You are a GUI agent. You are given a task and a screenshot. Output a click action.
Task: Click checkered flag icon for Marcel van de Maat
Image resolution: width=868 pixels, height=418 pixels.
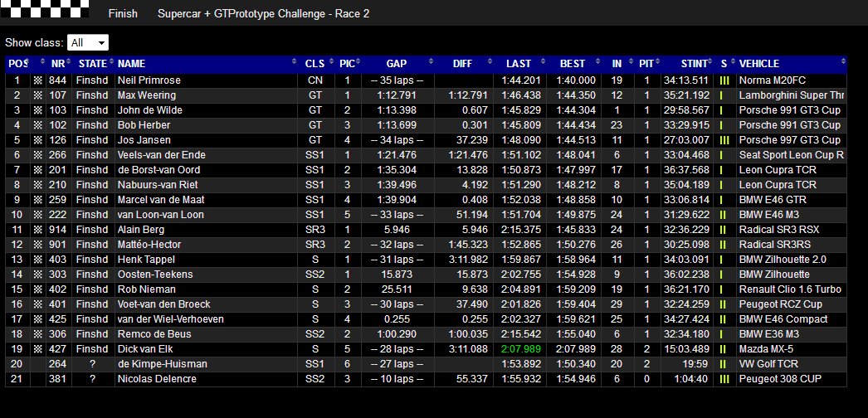tap(37, 200)
